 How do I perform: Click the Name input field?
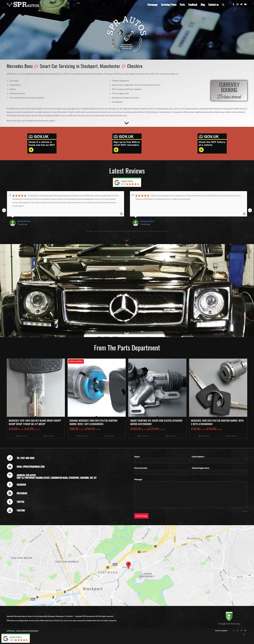click(x=162, y=461)
